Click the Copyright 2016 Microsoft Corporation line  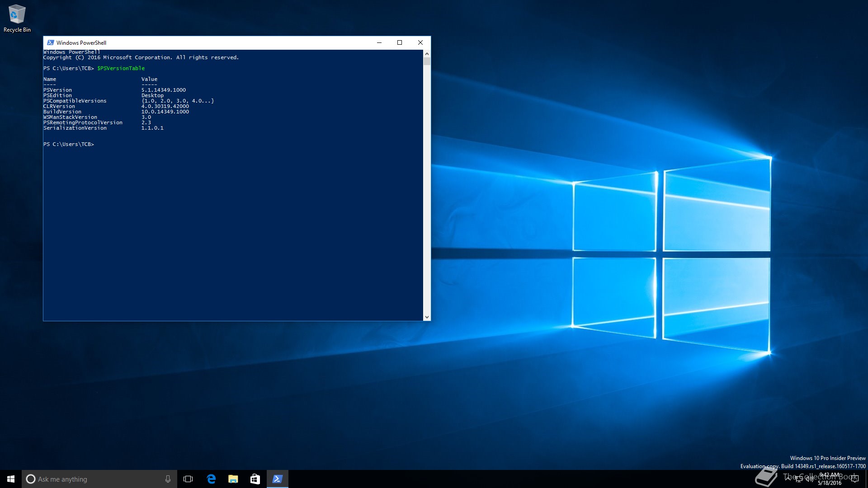click(141, 57)
